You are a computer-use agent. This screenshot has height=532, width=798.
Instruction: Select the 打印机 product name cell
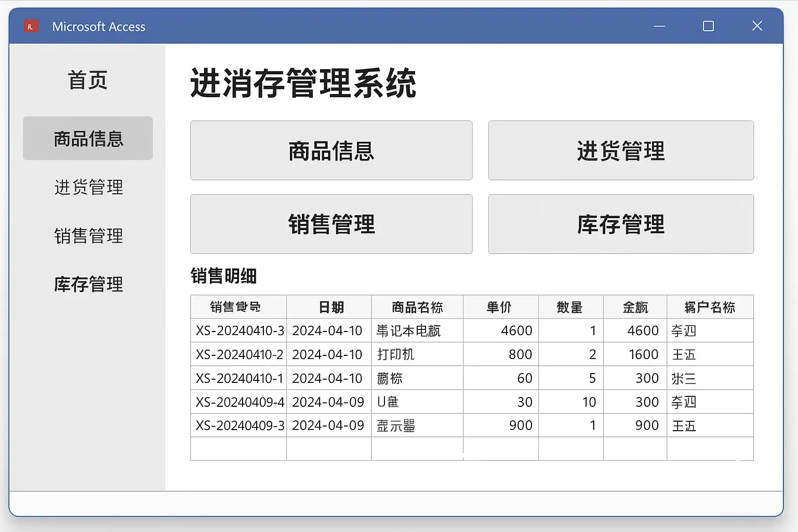pyautogui.click(x=417, y=354)
